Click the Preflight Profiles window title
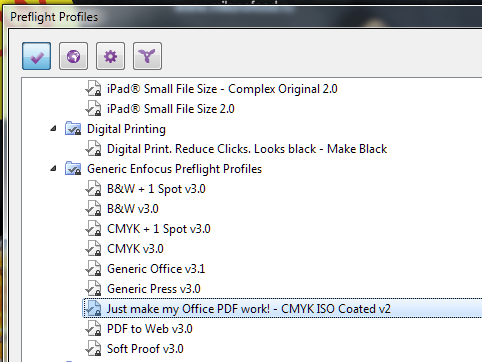Screen dimensions: 482x362 click(x=54, y=17)
